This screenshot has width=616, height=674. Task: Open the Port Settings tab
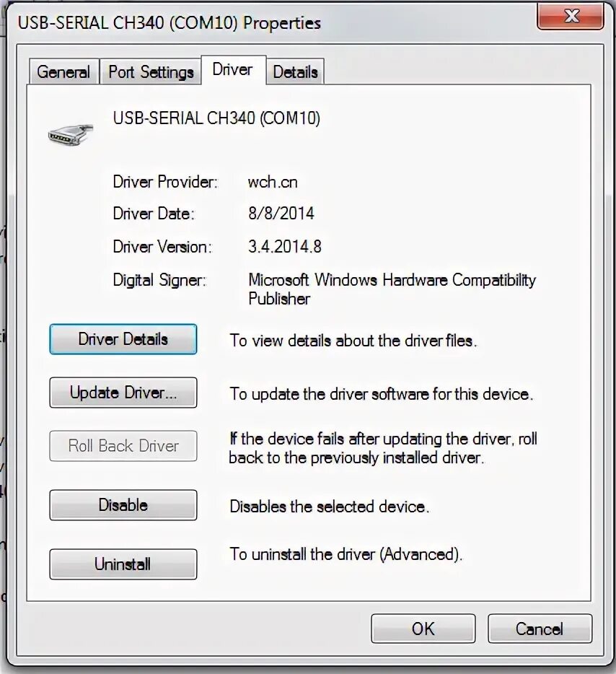click(151, 71)
